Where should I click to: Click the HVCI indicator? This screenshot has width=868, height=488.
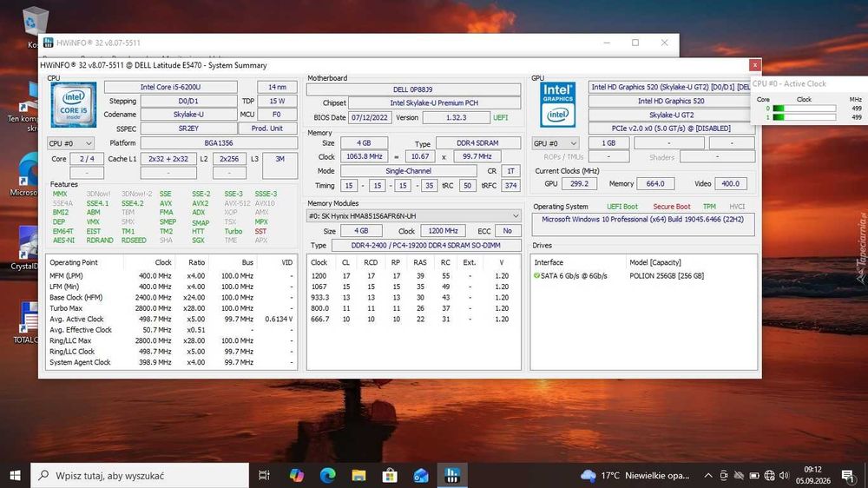click(737, 206)
